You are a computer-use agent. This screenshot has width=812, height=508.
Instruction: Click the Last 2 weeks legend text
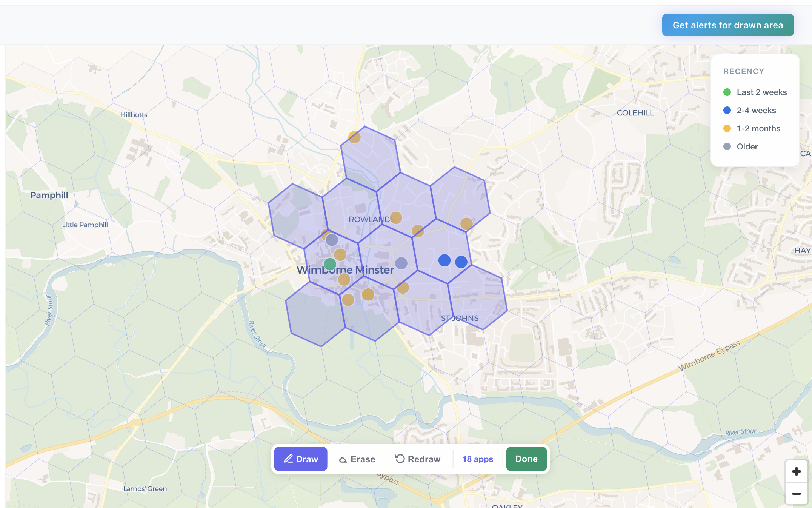pyautogui.click(x=762, y=92)
